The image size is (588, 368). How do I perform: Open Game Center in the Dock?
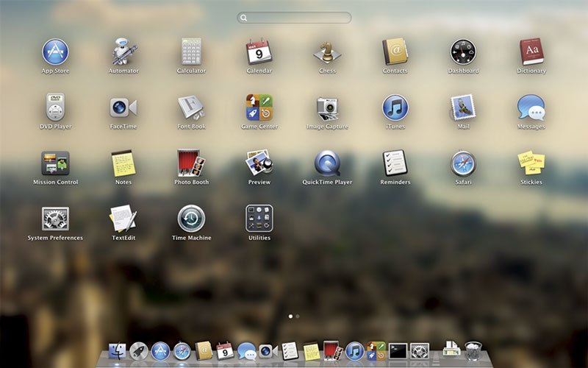(x=376, y=351)
